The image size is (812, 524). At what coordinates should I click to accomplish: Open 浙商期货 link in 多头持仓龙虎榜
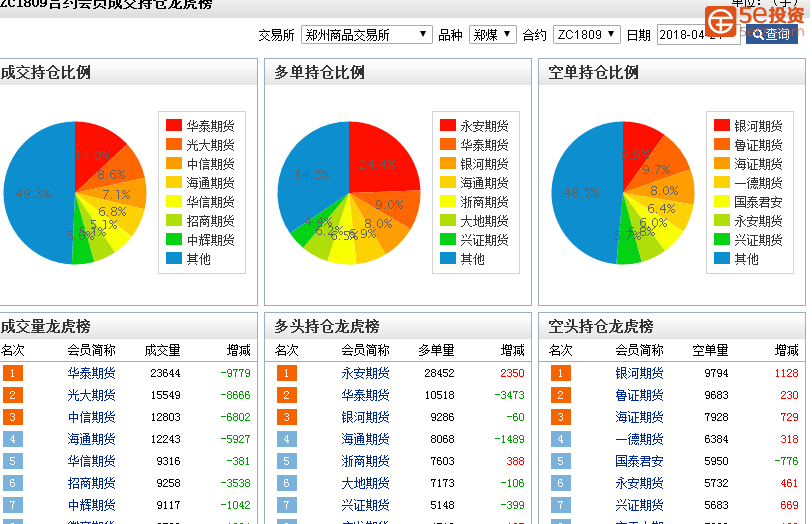[365, 461]
